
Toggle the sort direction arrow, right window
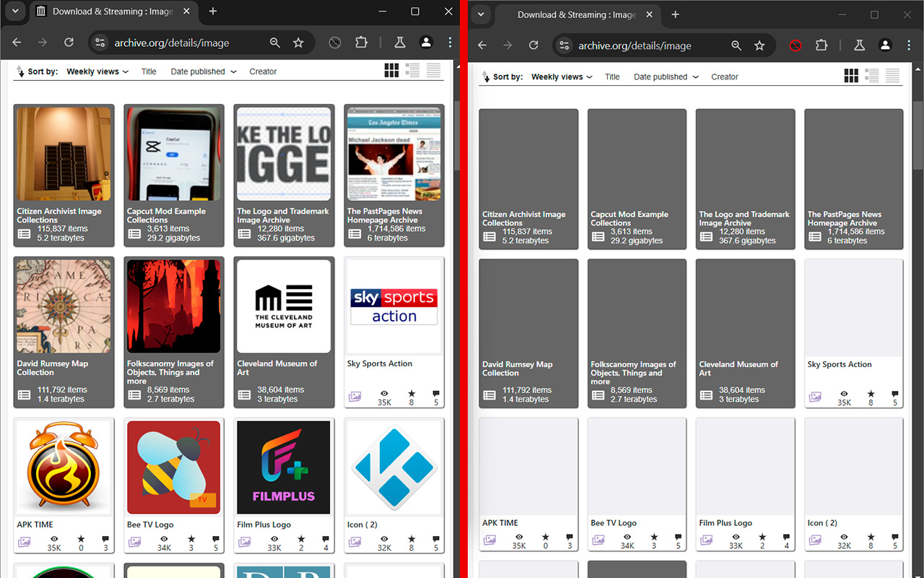tap(484, 77)
